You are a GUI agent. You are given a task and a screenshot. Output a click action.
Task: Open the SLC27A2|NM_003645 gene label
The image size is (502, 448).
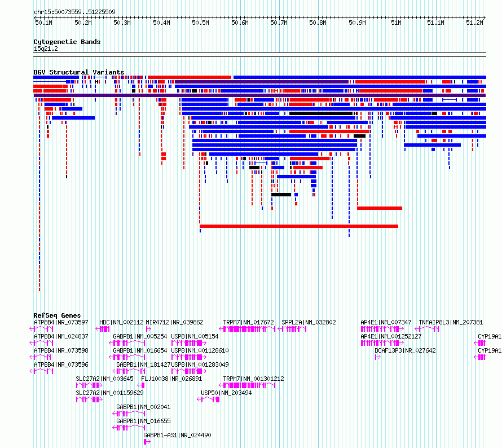[x=105, y=379]
